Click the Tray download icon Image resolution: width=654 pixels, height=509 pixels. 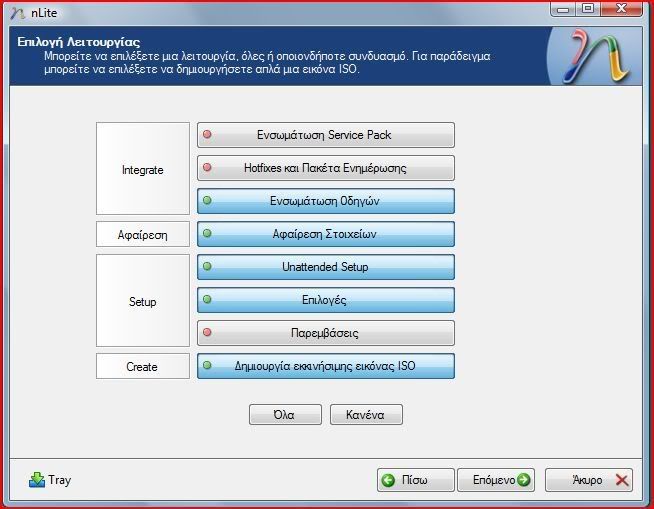pos(37,480)
